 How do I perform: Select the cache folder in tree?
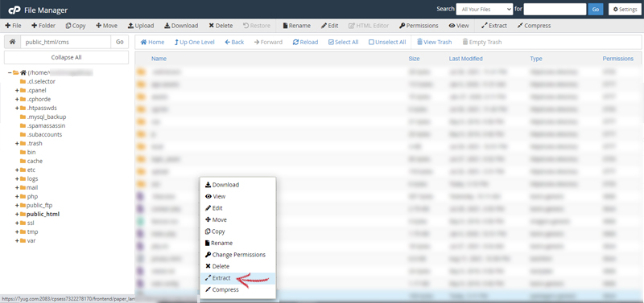click(35, 161)
